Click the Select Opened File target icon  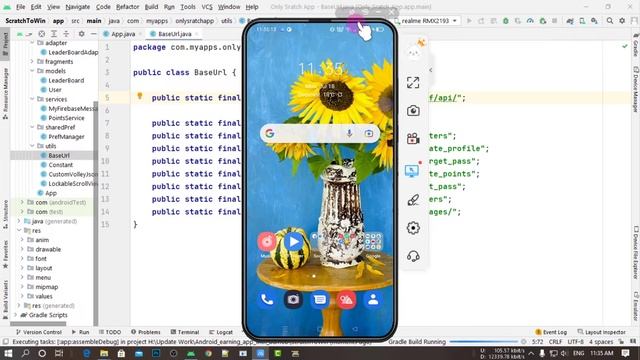[41, 34]
